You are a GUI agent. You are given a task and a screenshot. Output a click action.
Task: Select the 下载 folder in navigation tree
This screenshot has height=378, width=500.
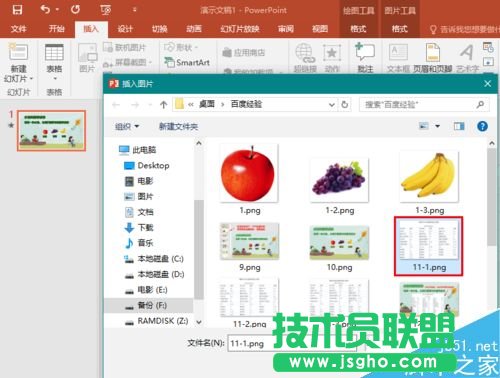click(x=139, y=228)
